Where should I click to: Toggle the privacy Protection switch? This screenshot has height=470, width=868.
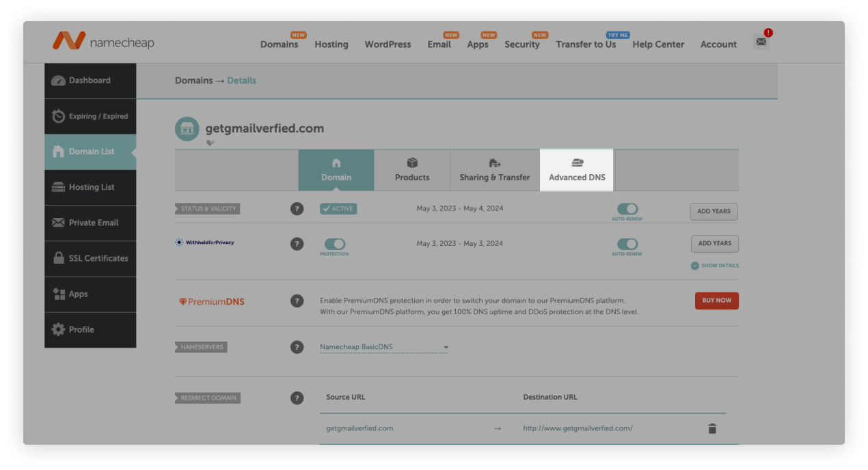[334, 244]
